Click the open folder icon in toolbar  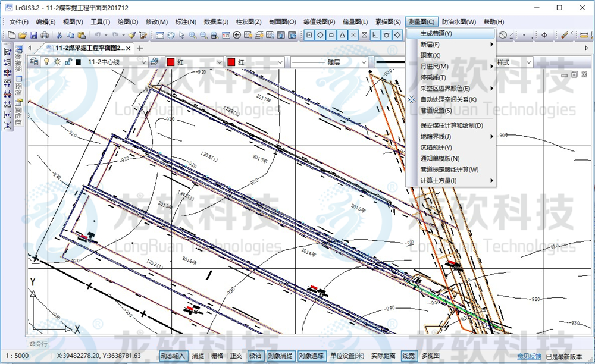coord(23,35)
